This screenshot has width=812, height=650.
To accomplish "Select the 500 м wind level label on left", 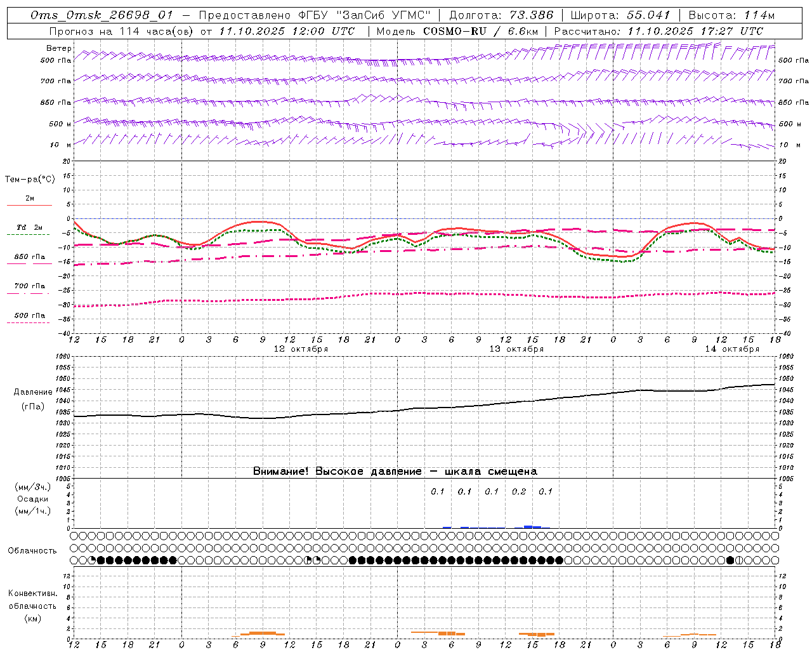I will (x=60, y=124).
